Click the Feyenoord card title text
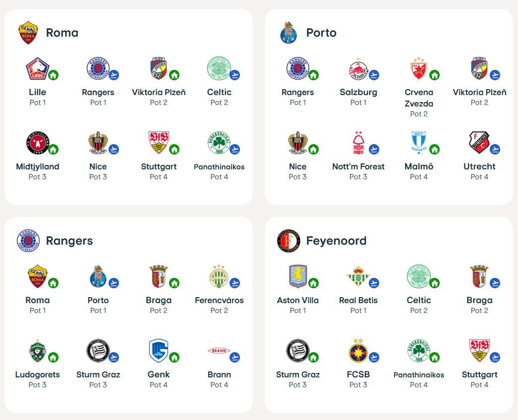Screen dimensions: 518x420 [336, 241]
